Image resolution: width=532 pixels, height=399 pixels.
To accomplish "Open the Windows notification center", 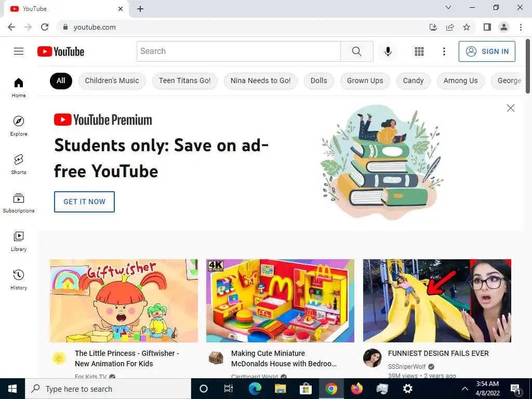I will pos(516,389).
